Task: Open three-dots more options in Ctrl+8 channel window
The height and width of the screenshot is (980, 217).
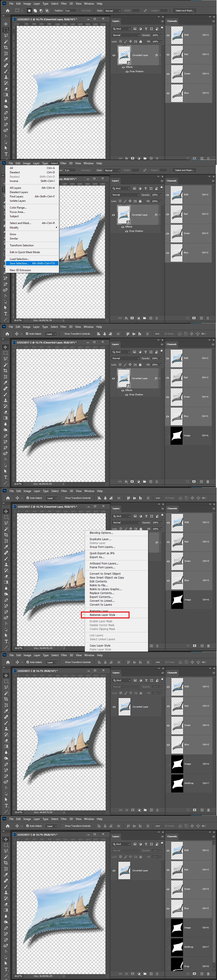Action: coord(158,826)
